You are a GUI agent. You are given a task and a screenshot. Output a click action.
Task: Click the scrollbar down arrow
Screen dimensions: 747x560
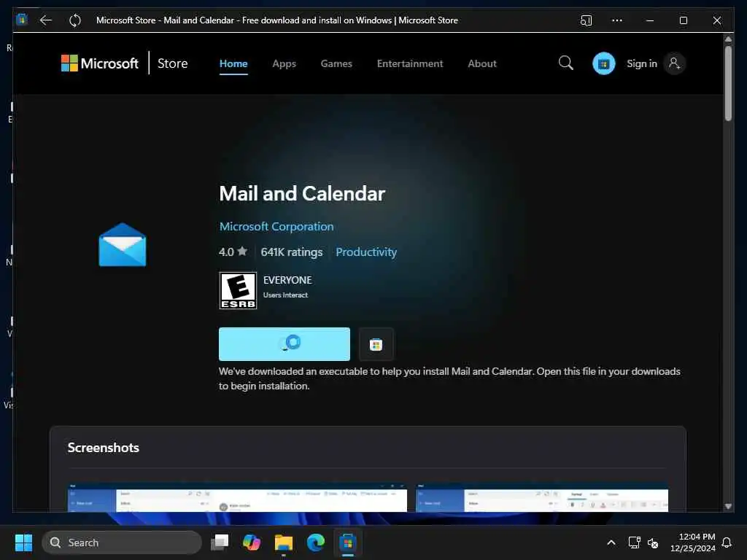(728, 507)
